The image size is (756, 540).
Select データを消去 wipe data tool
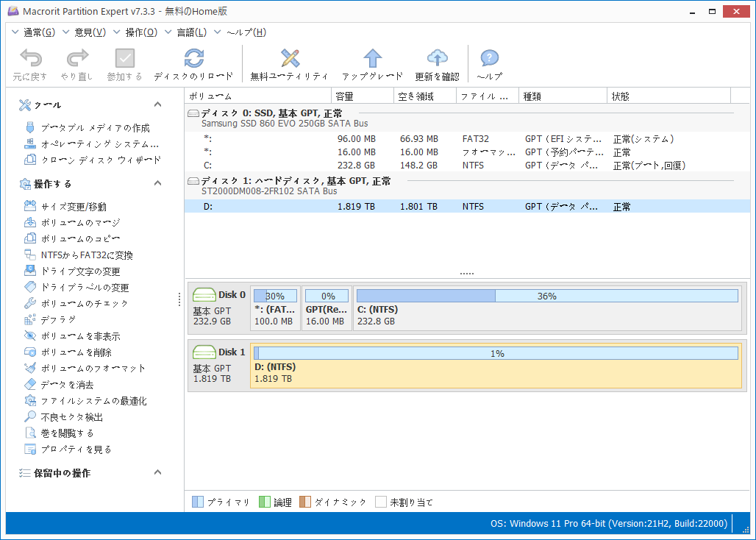59,384
